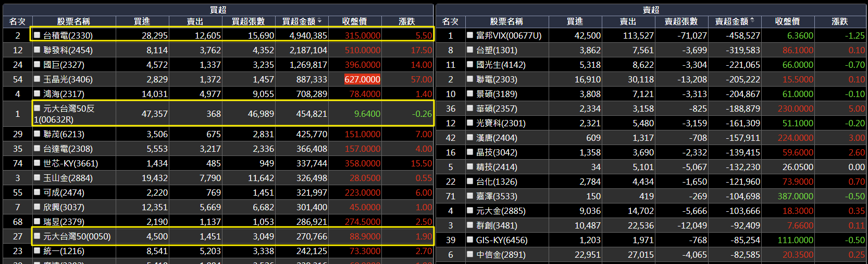Click the 賣超金額 sort arrow
The image size is (868, 264).
coord(752,21)
